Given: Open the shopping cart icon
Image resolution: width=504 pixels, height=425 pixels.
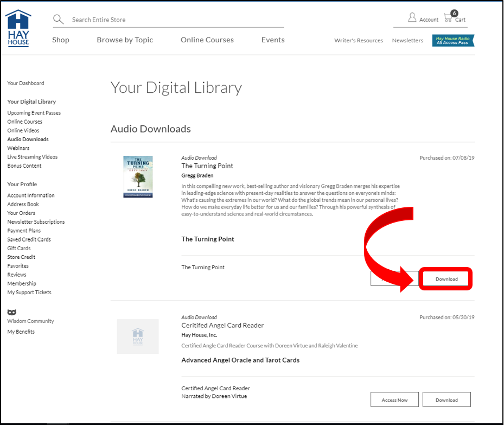Looking at the screenshot, I should pyautogui.click(x=448, y=18).
